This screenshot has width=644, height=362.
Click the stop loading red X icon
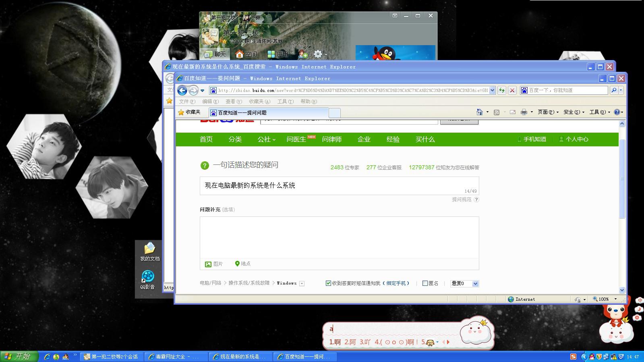pyautogui.click(x=512, y=90)
